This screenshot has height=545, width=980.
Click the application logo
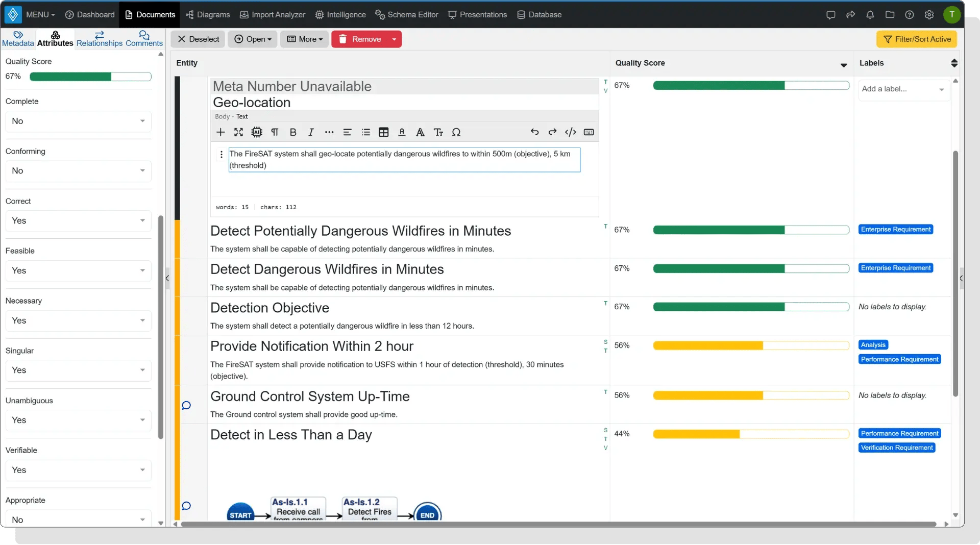point(13,15)
